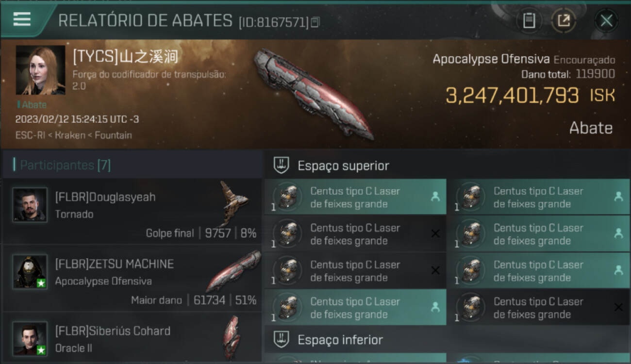Open first Centus tipo C Laser item
The image size is (631, 364).
pos(355,197)
